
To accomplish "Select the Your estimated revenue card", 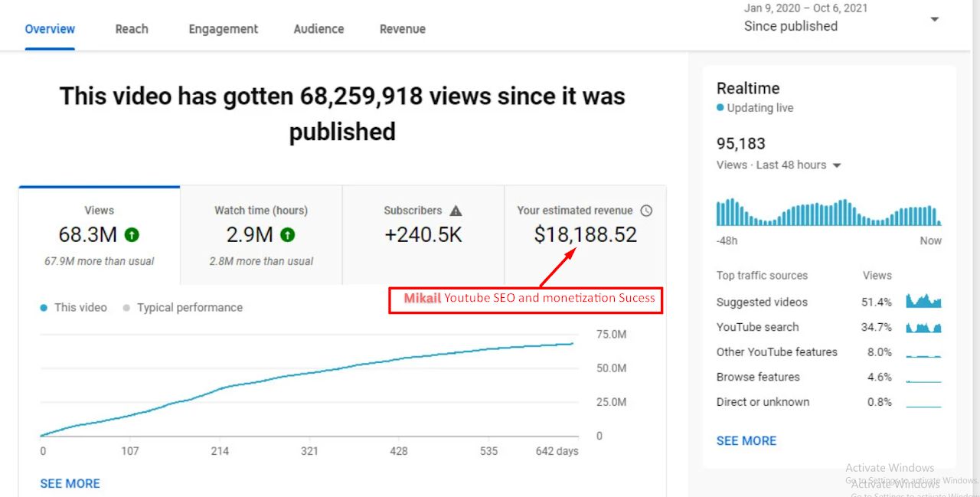I will tap(585, 234).
